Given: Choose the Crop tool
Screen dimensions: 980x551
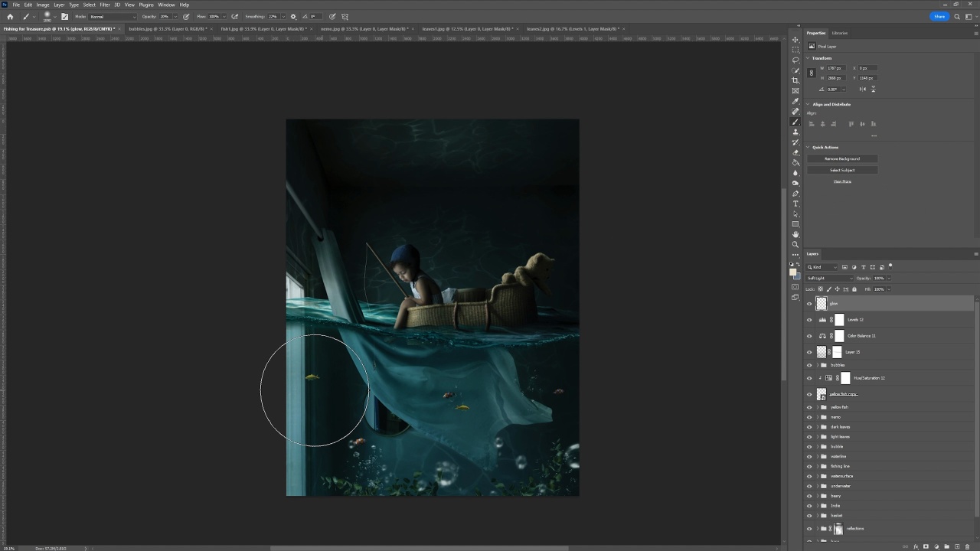Looking at the screenshot, I should (795, 80).
